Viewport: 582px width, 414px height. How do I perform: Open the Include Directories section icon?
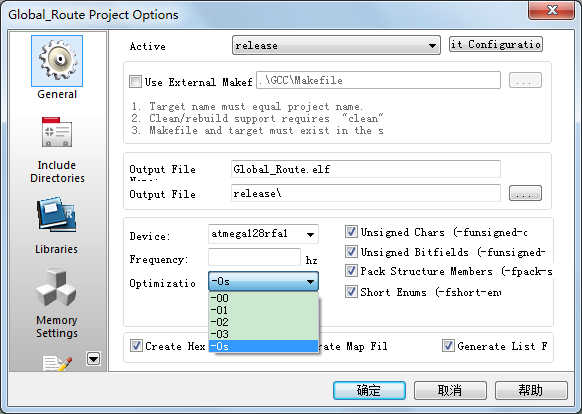(57, 132)
